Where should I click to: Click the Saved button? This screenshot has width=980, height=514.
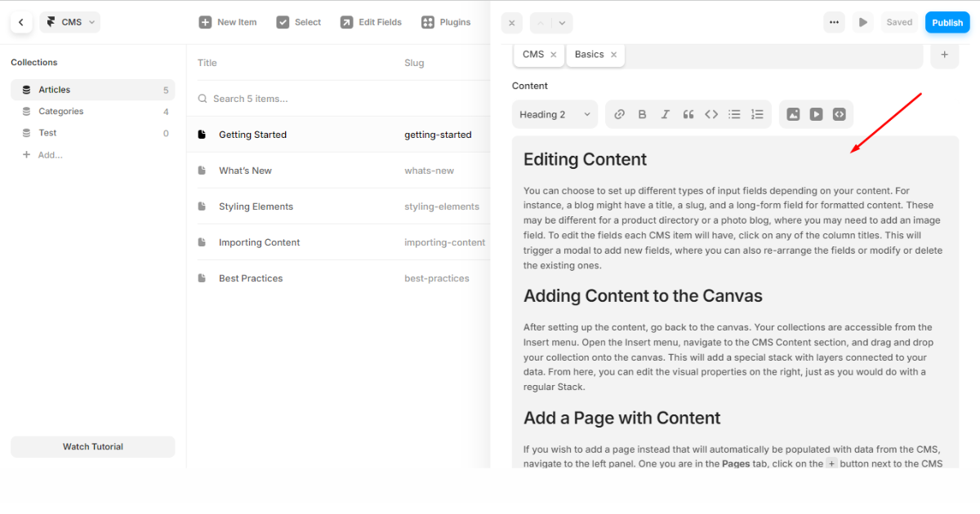coord(899,23)
